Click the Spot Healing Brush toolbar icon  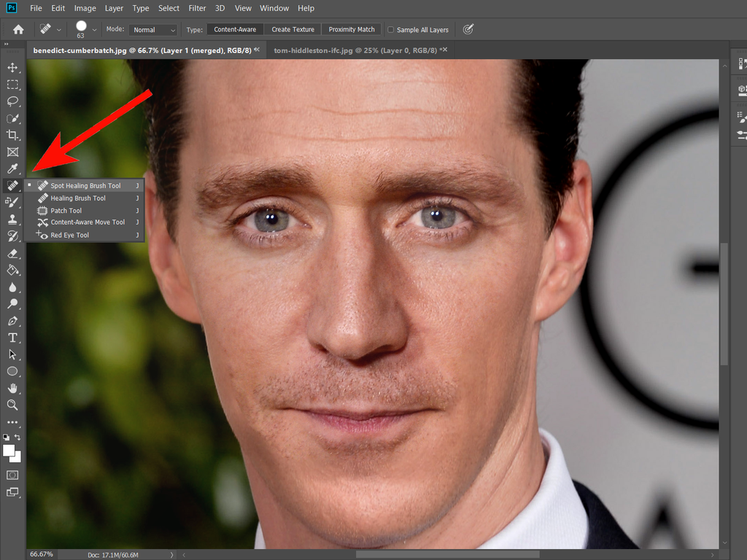pos(12,186)
